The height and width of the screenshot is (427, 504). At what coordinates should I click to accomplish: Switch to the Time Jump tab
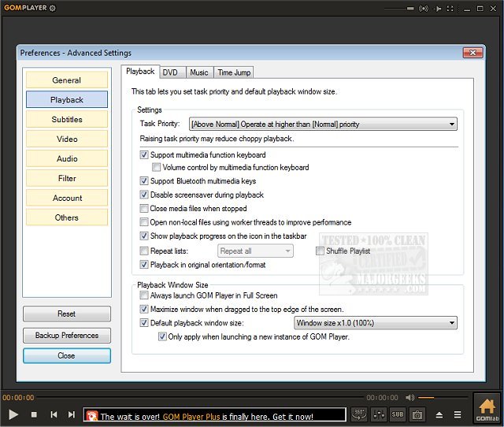(233, 72)
